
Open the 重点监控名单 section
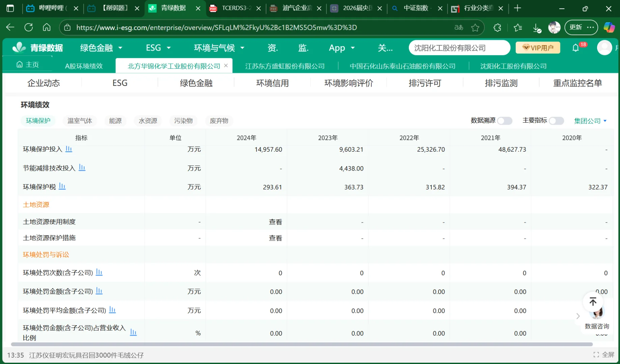tap(577, 83)
